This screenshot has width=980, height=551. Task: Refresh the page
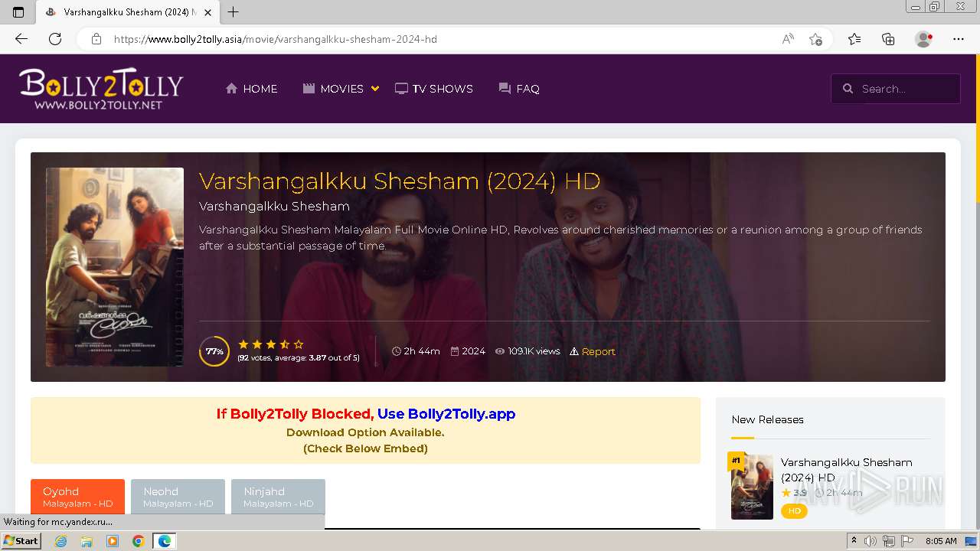(x=55, y=39)
